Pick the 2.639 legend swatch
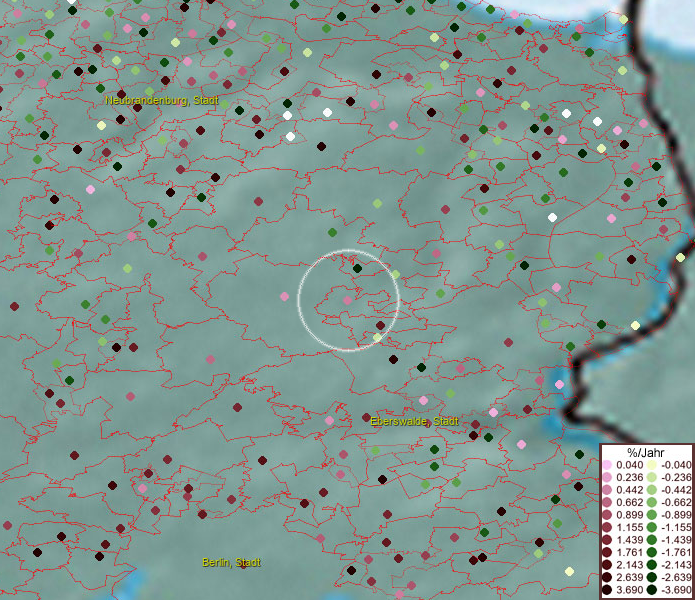This screenshot has width=695, height=600. pyautogui.click(x=607, y=577)
